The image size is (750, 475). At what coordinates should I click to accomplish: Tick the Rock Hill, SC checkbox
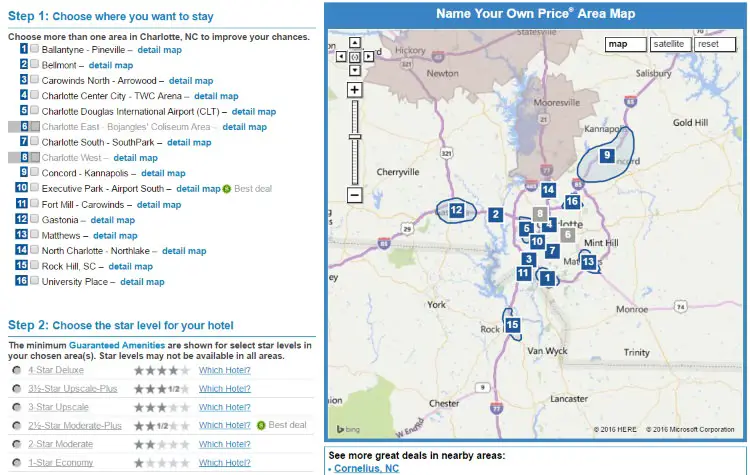click(34, 265)
